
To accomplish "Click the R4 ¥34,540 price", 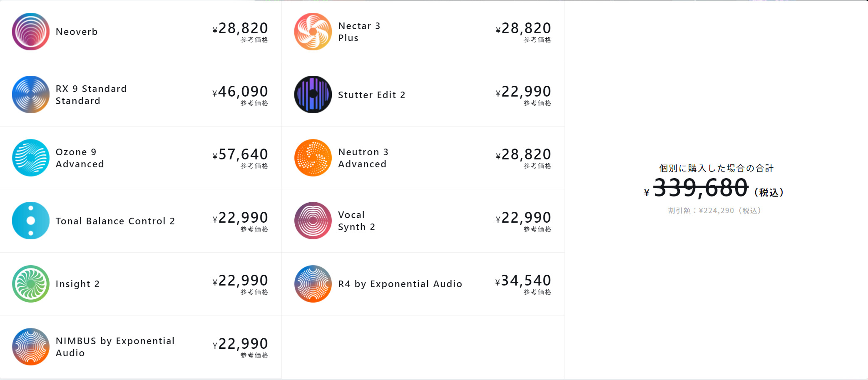I will [x=523, y=281].
